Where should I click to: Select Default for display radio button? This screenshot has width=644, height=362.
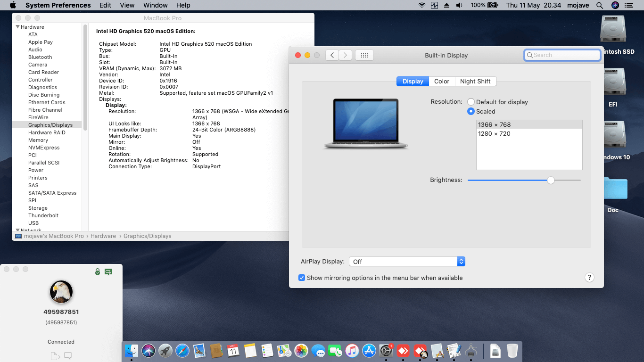coord(471,102)
